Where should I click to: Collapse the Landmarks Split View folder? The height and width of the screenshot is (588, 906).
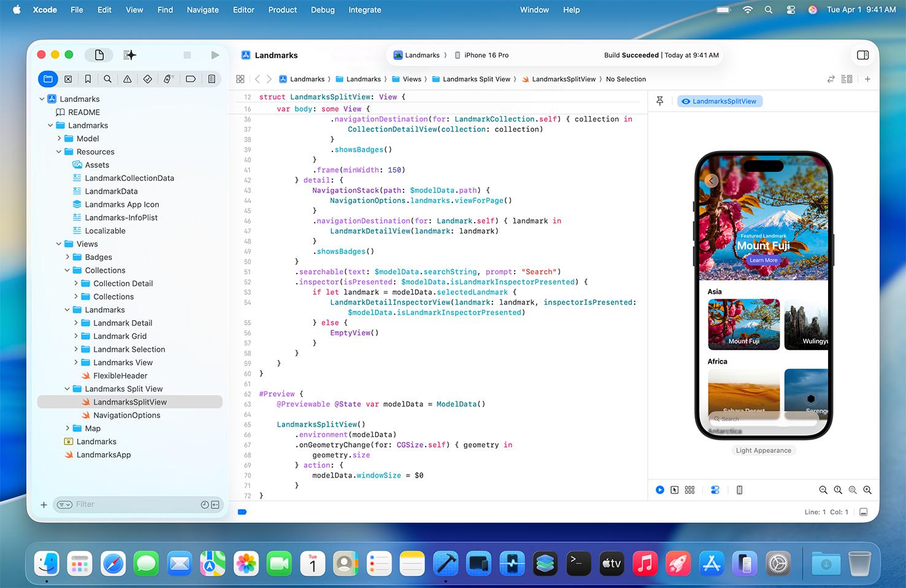(67, 389)
